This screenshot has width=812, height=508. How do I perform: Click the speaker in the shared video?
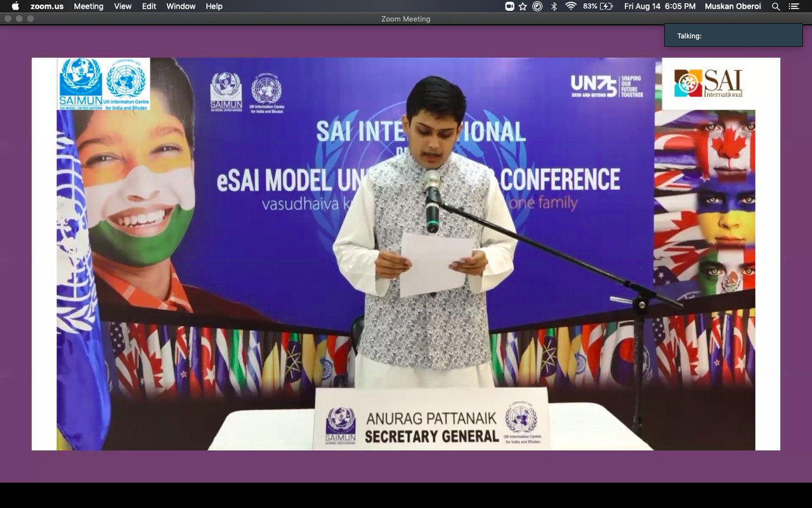coord(425,232)
